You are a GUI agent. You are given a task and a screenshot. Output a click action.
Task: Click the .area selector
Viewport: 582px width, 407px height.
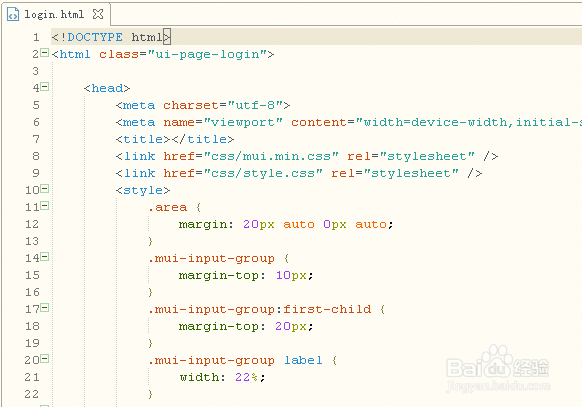tap(167, 207)
